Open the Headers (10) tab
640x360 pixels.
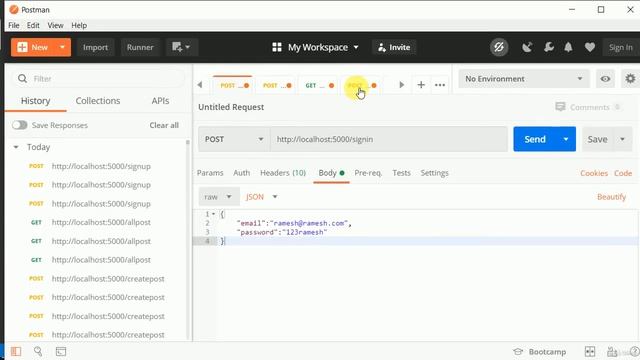(x=283, y=173)
